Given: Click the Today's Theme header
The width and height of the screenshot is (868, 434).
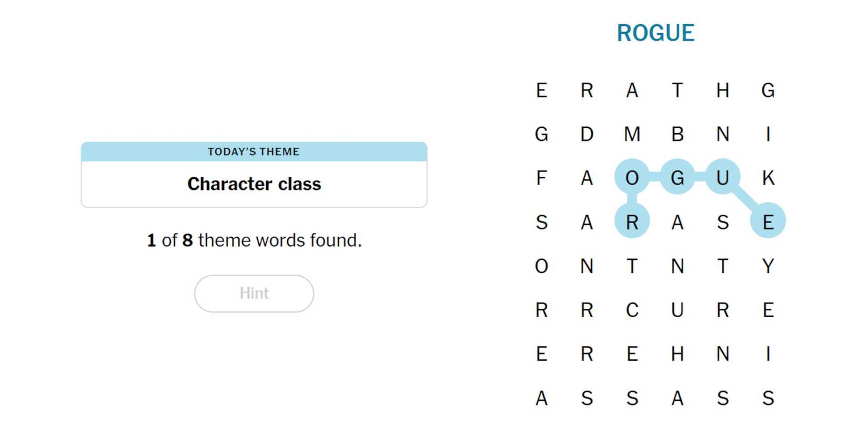Looking at the screenshot, I should click(254, 152).
